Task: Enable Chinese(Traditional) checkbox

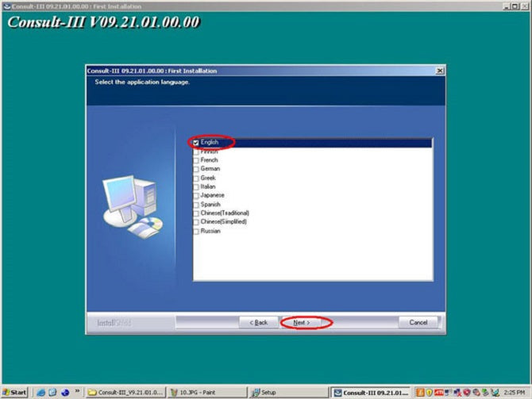Action: point(196,213)
